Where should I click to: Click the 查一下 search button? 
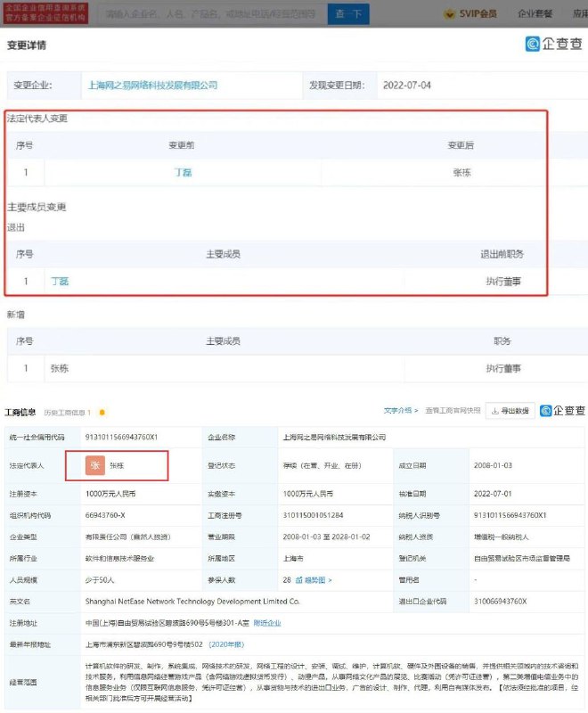[348, 14]
